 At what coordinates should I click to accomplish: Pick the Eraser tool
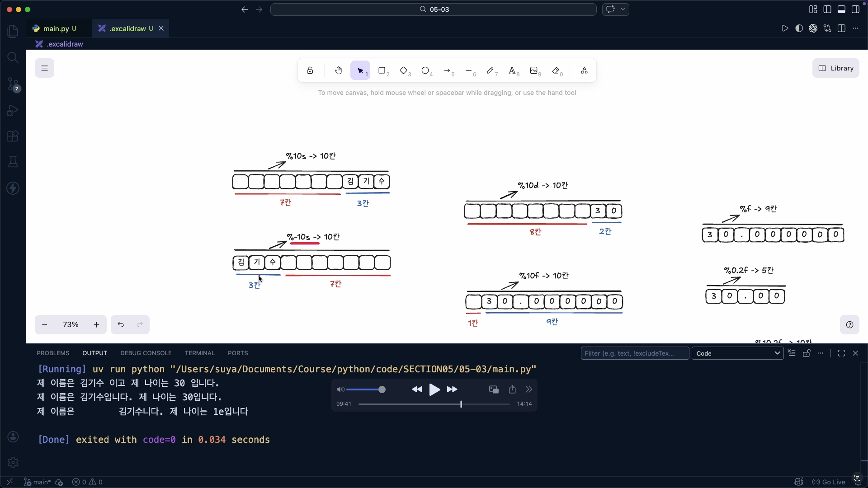[x=557, y=70]
